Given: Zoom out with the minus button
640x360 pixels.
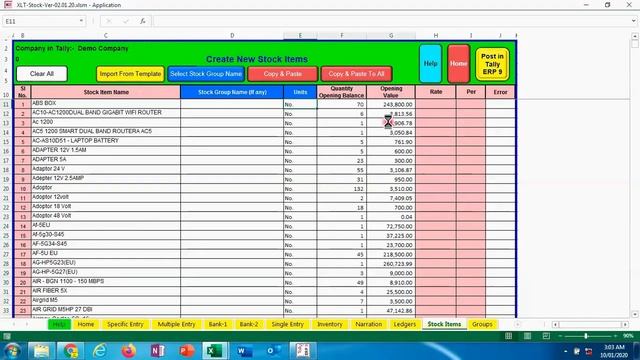Looking at the screenshot, I should point(560,336).
